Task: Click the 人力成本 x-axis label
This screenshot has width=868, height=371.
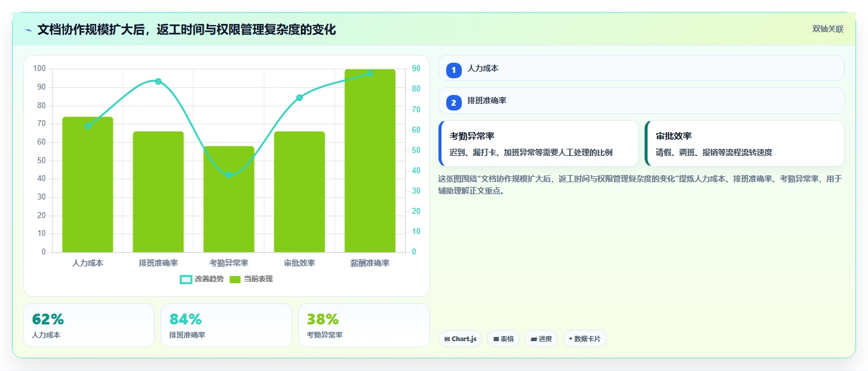Action: [x=88, y=263]
